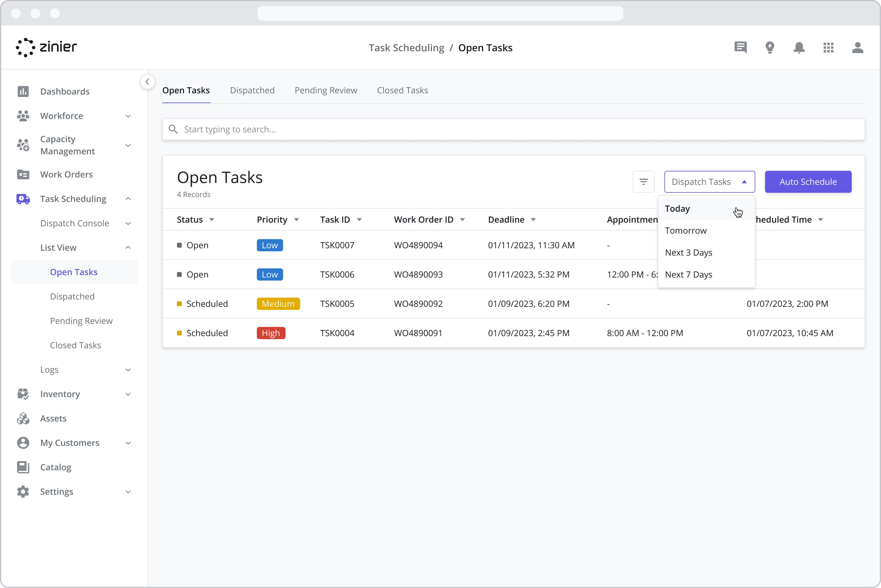Open the notifications bell

799,48
